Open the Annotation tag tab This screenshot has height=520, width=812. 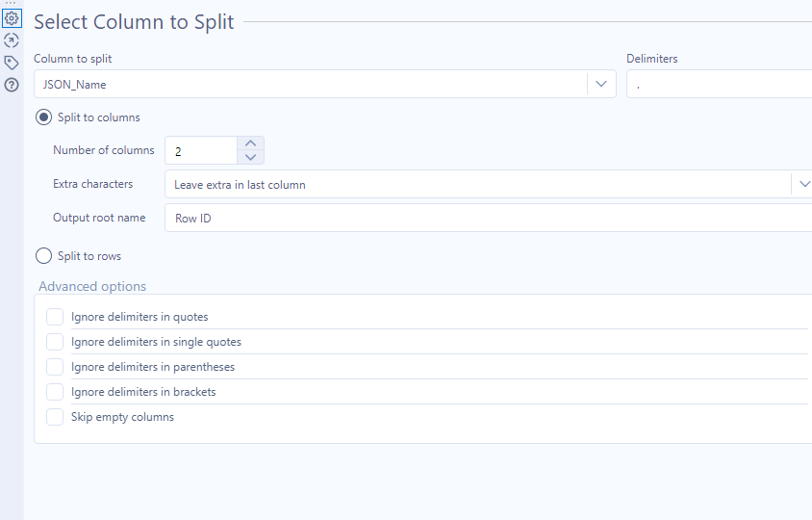[x=12, y=63]
